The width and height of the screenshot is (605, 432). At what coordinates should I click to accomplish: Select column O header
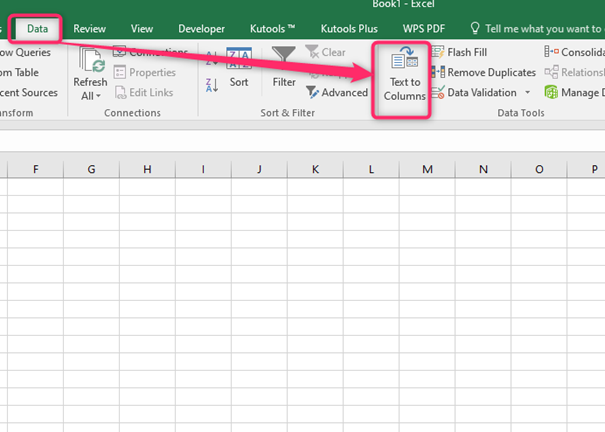coord(539,169)
